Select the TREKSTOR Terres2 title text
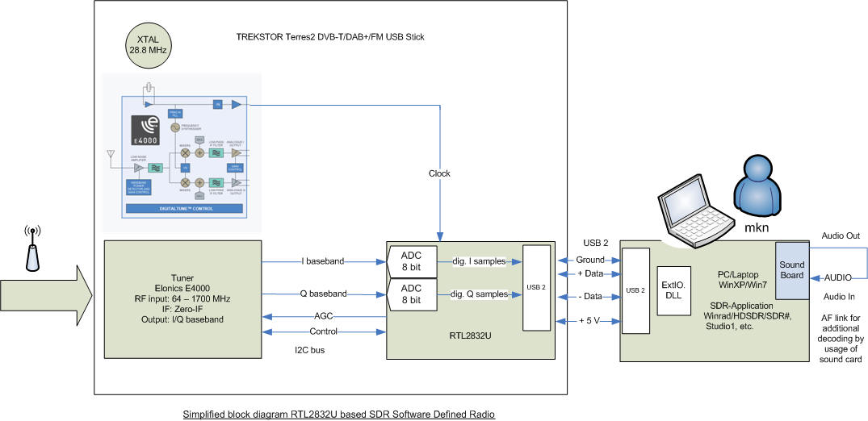This screenshot has width=868, height=421. pos(330,37)
